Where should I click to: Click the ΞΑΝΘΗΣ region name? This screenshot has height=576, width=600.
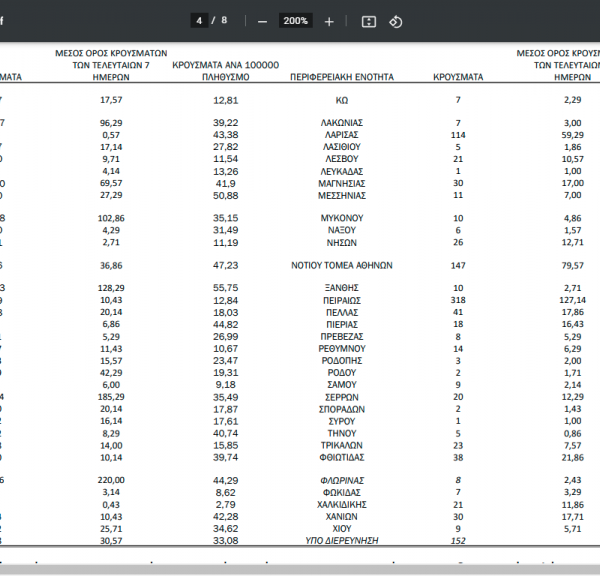pyautogui.click(x=342, y=287)
